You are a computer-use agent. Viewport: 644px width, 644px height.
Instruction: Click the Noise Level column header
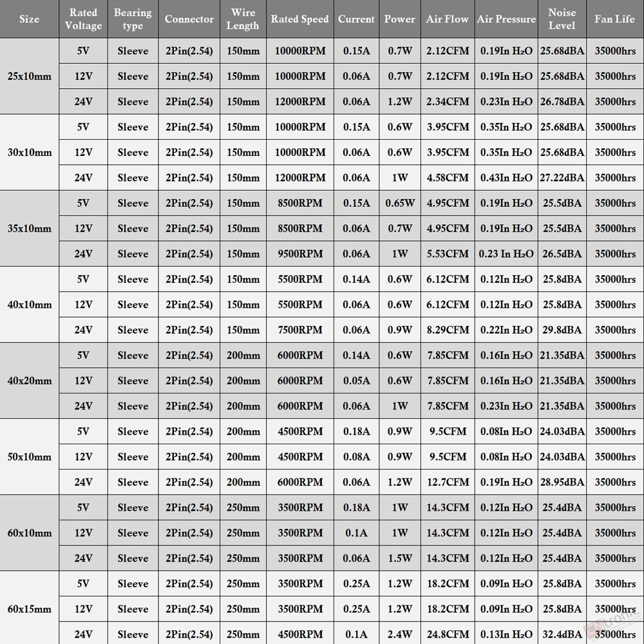pyautogui.click(x=562, y=19)
